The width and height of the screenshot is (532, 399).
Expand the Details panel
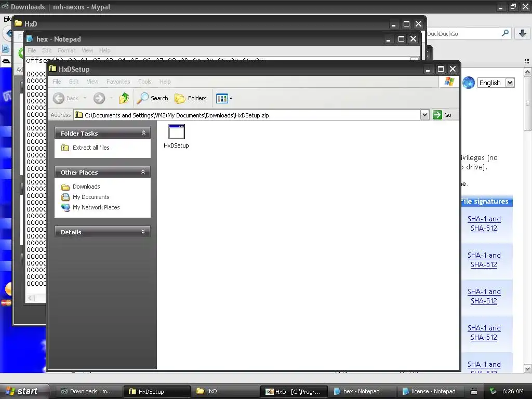coord(143,232)
